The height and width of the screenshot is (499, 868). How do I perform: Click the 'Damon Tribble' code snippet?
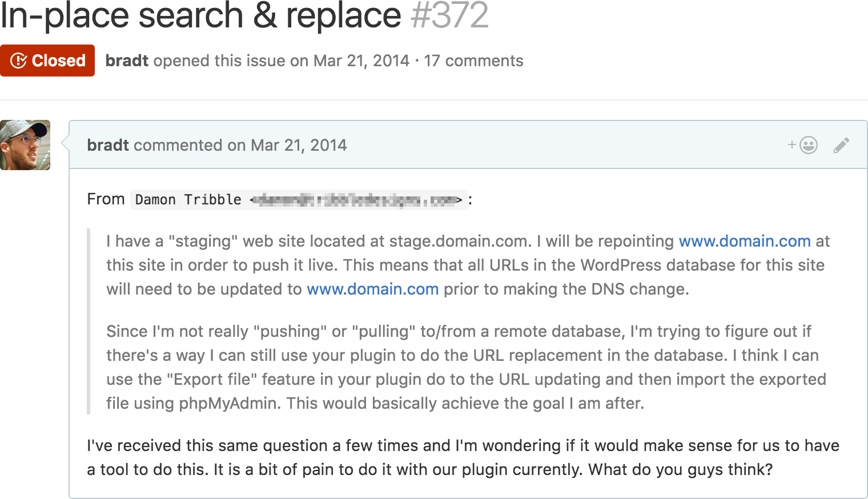point(188,200)
